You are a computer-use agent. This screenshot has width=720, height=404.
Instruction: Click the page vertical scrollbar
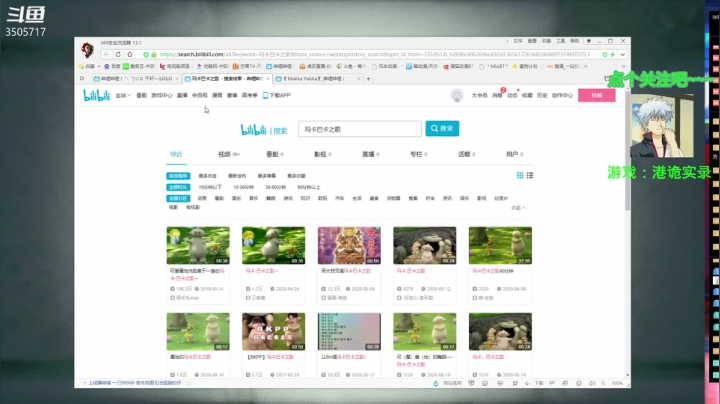[627, 152]
